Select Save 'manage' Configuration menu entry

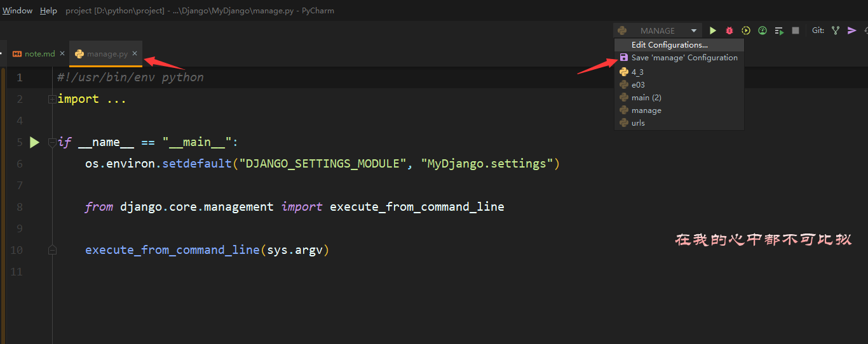(679, 57)
